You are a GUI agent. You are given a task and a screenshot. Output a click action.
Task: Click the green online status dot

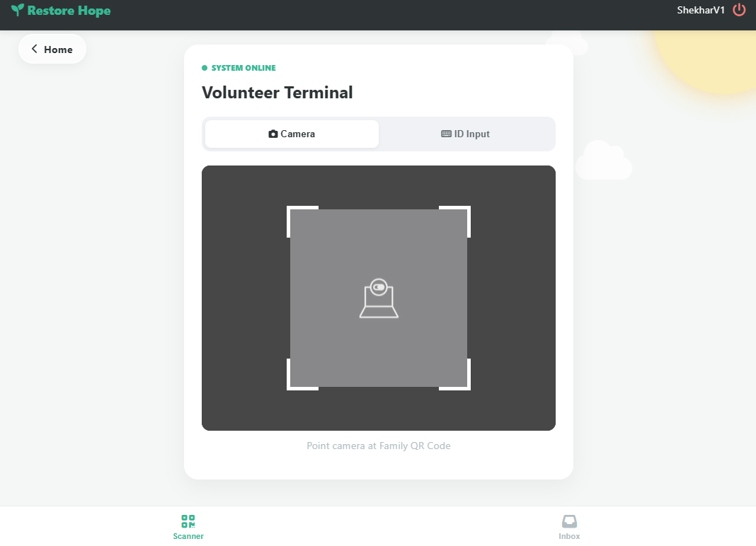(205, 67)
